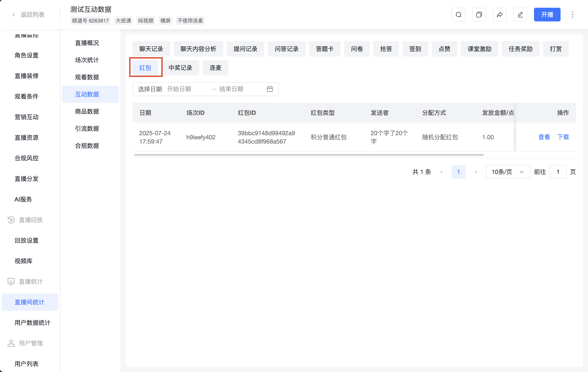This screenshot has width=588, height=372.
Task: Go to next page arrow in pagination
Action: pos(475,172)
